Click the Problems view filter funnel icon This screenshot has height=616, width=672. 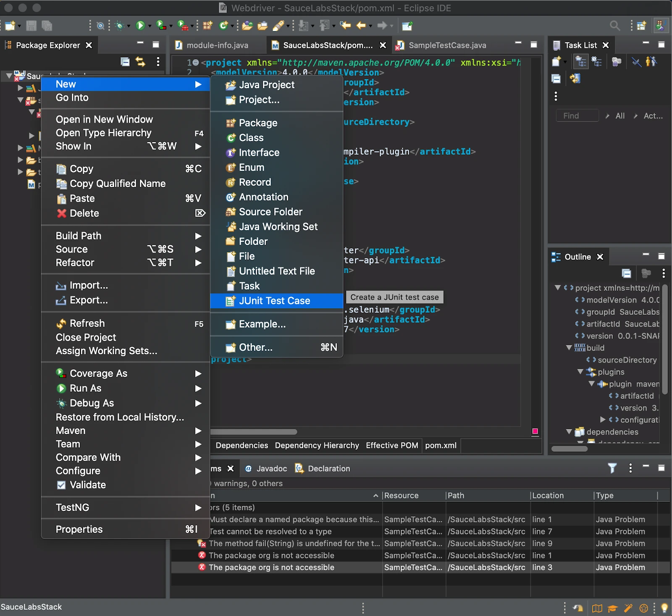pyautogui.click(x=612, y=468)
